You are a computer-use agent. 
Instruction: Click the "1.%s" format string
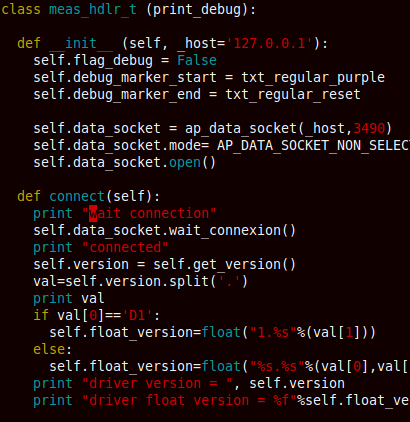(x=274, y=332)
